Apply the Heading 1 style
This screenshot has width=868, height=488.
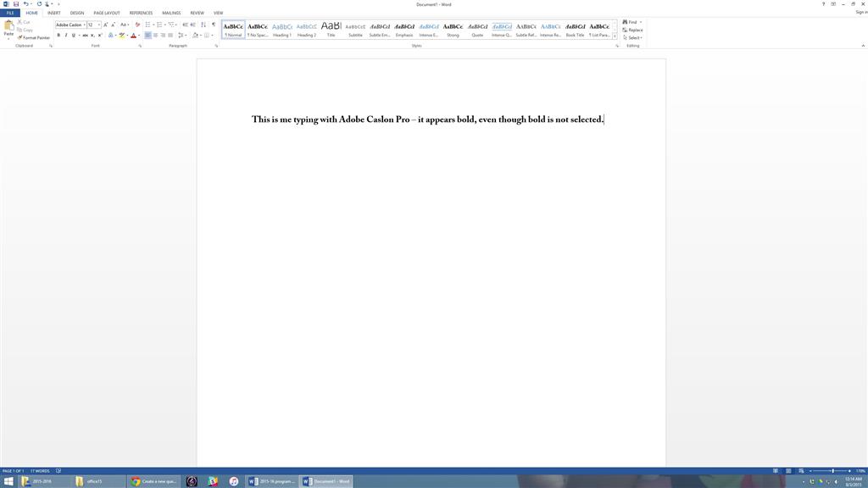(281, 30)
